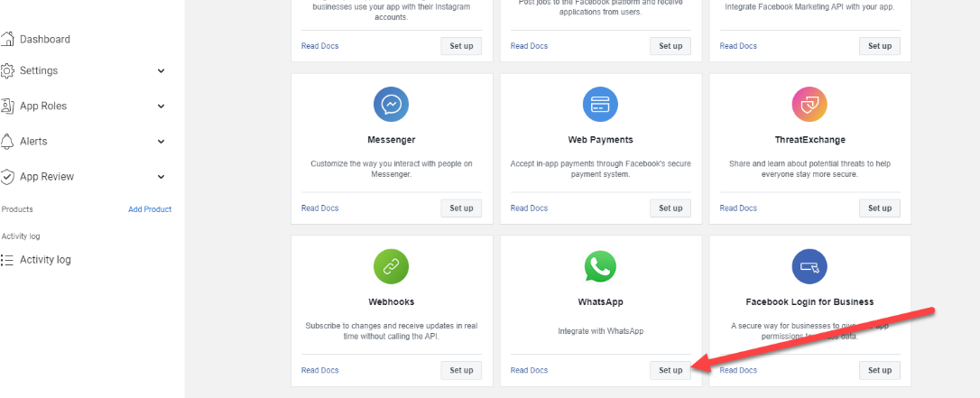980x398 pixels.
Task: Expand the App Review chevron
Action: (x=162, y=177)
